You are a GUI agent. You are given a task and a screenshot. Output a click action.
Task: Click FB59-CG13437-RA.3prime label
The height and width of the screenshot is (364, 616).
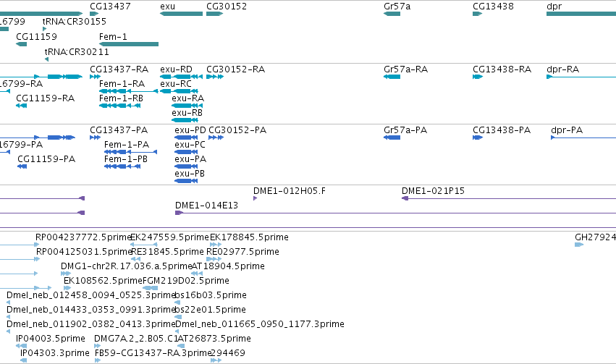click(153, 354)
